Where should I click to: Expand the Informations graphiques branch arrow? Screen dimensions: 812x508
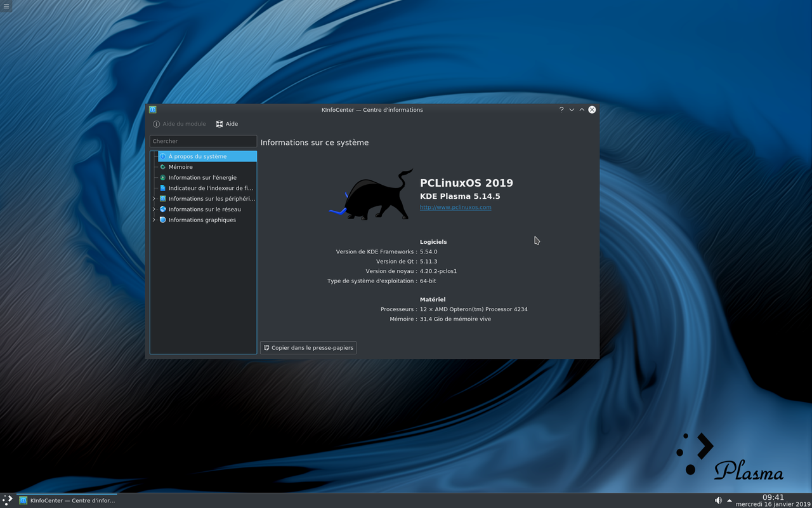click(x=154, y=220)
